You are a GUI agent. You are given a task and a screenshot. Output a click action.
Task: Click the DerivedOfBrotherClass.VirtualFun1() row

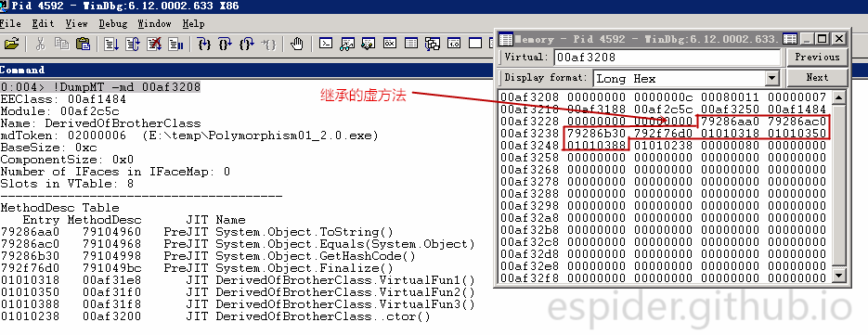(238, 280)
